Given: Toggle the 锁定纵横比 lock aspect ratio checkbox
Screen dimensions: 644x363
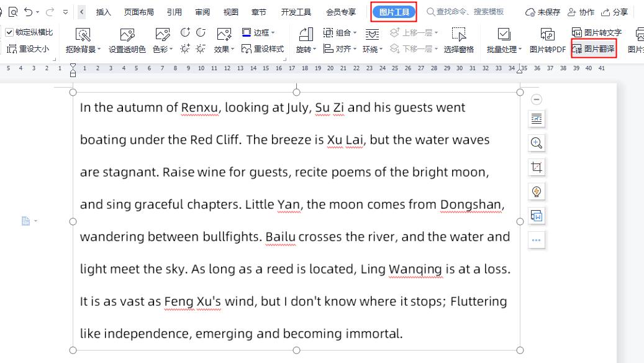Looking at the screenshot, I should tap(9, 32).
